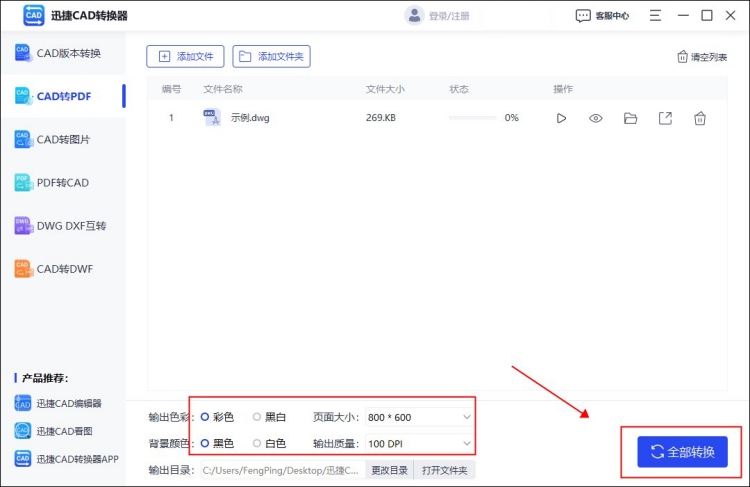Switch to PDF转CAD tab
The image size is (750, 487).
[x=63, y=183]
